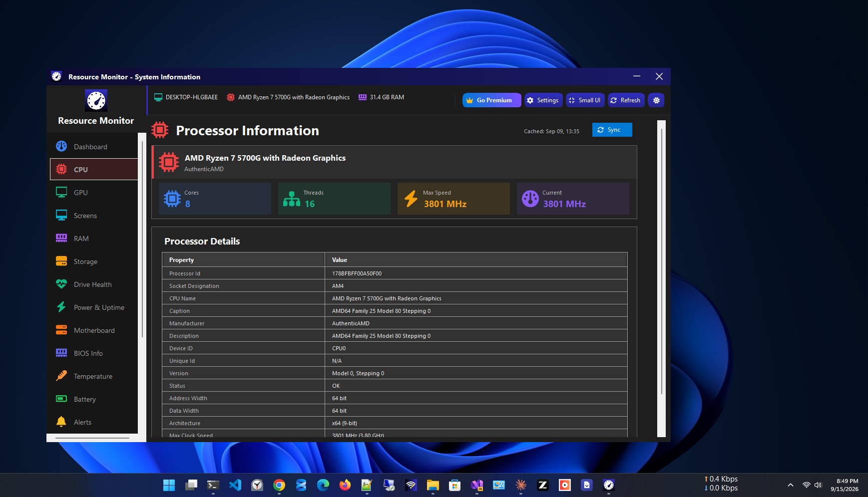Viewport: 868px width, 497px height.
Task: Go to the GPU section
Action: [94, 193]
